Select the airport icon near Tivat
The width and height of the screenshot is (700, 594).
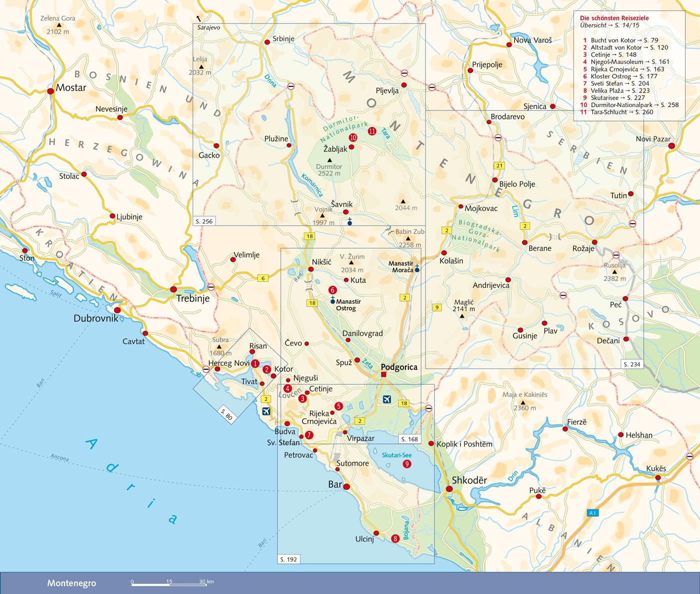pos(266,411)
